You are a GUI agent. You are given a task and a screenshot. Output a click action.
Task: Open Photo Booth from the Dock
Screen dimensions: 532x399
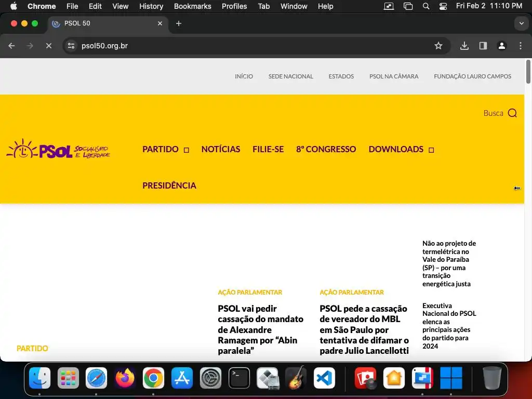pyautogui.click(x=365, y=378)
